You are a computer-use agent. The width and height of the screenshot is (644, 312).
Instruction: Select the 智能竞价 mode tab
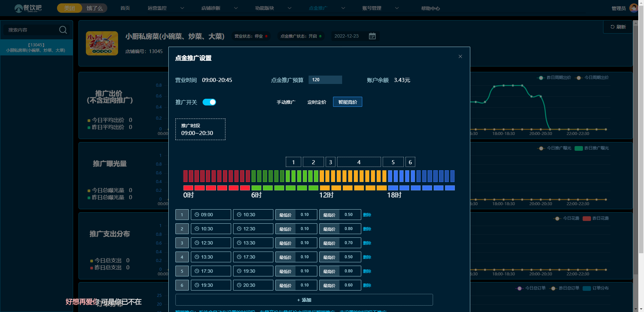(347, 102)
